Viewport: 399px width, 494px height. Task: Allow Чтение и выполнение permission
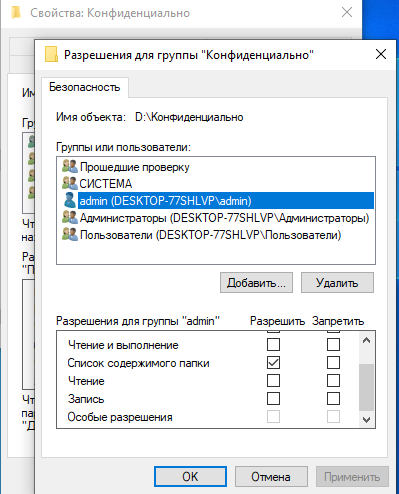click(273, 345)
